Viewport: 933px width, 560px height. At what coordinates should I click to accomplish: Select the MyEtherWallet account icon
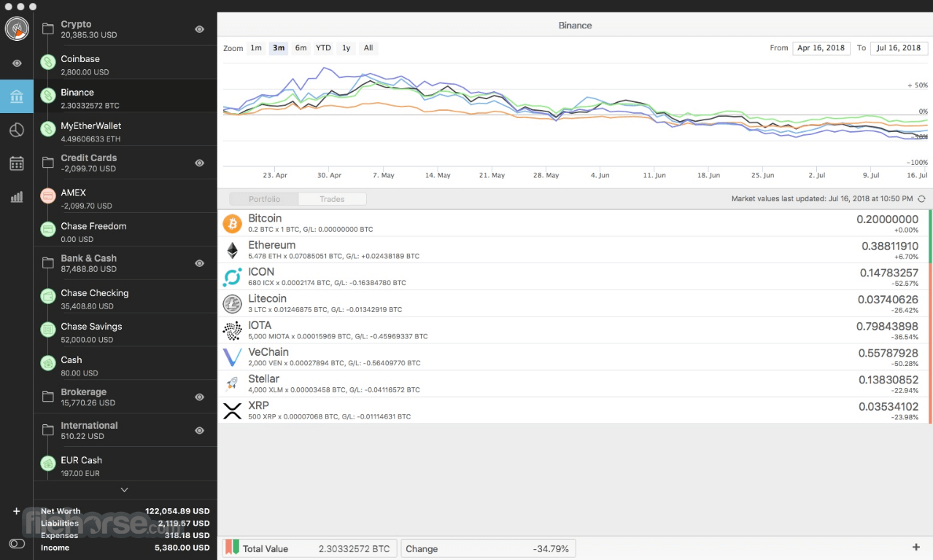coord(48,129)
